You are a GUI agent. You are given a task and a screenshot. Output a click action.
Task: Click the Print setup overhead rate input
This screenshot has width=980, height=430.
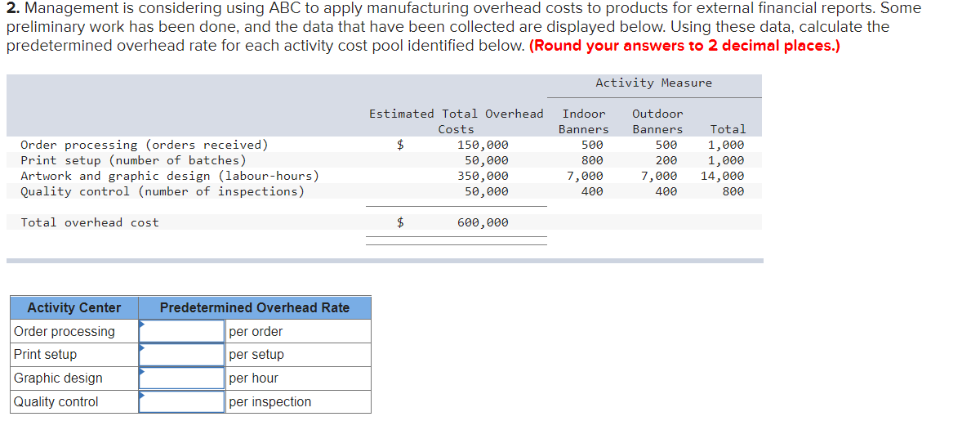click(x=181, y=355)
